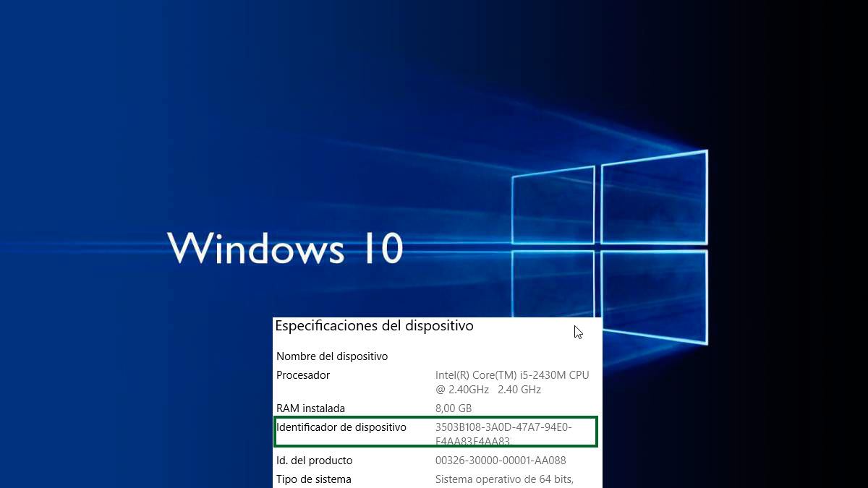Click the green highlight box around the device identifier
This screenshot has width=868, height=488.
[x=435, y=431]
